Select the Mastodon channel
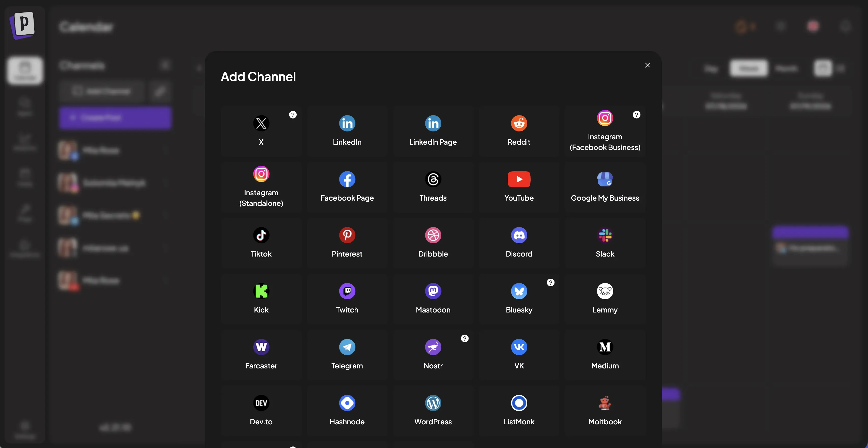Screen dimensions: 868x448 433,299
